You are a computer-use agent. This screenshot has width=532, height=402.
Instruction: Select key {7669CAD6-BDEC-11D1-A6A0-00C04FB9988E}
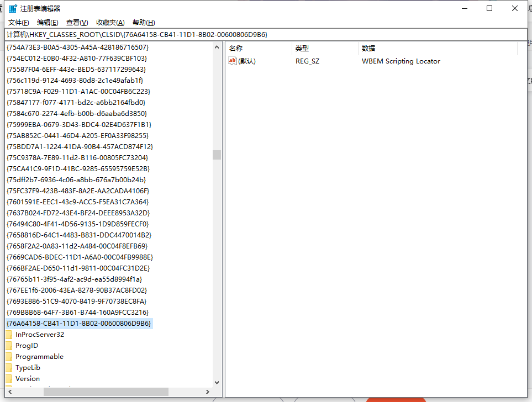80,257
